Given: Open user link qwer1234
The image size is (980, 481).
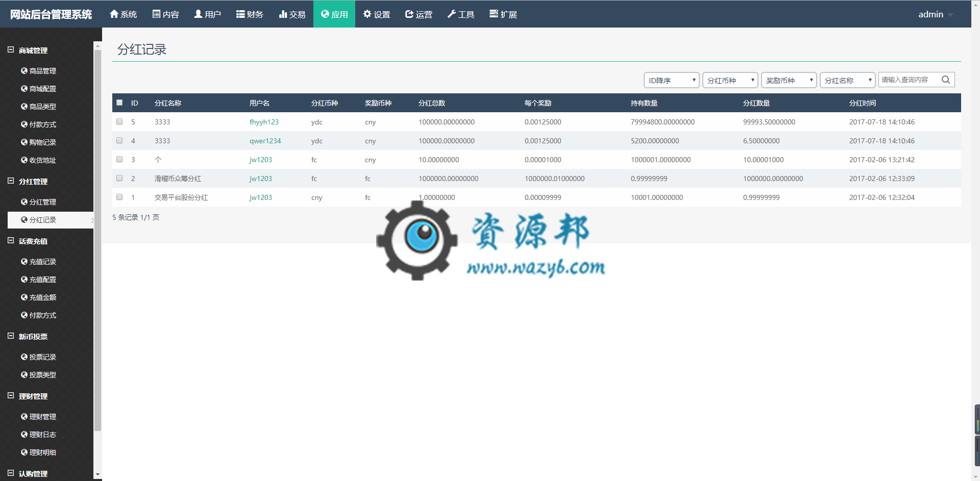Looking at the screenshot, I should click(x=265, y=141).
